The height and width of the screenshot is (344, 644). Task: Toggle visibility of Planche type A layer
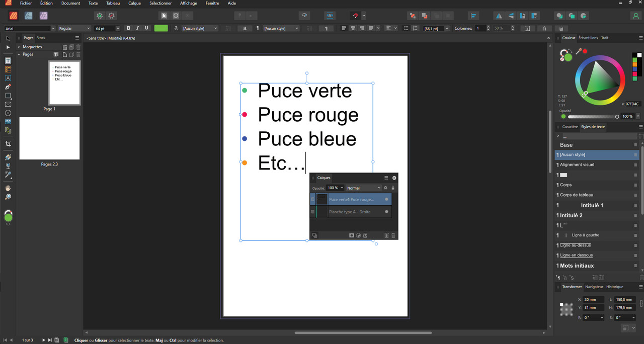[x=386, y=212]
